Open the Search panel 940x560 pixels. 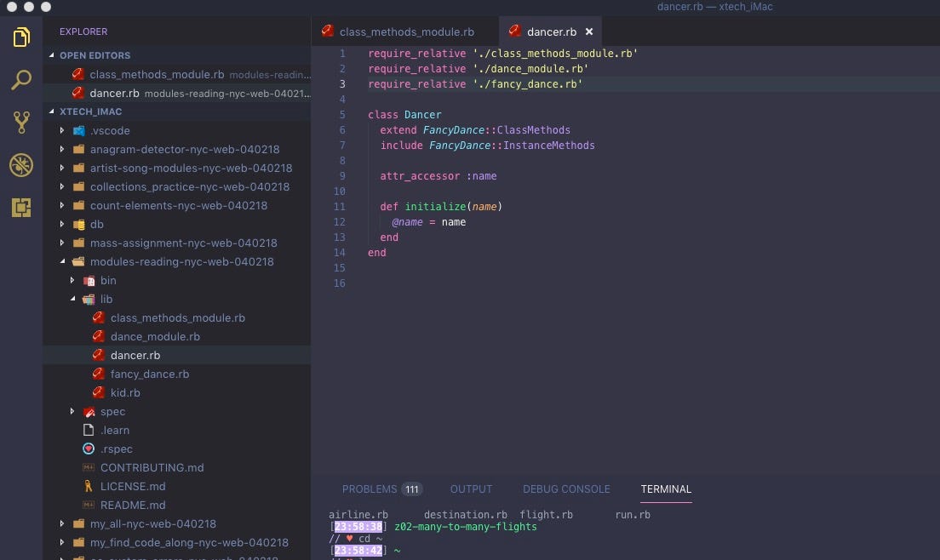click(20, 79)
